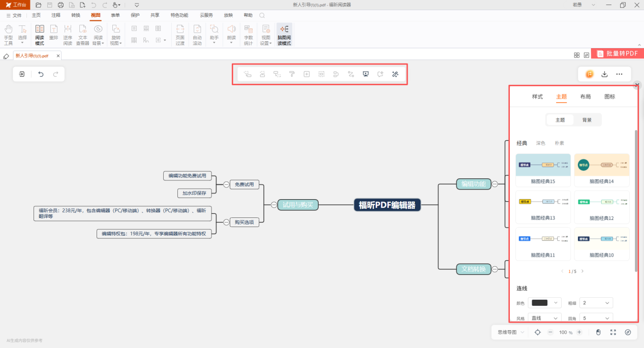
Task: Open the line color swatch picker
Action: point(544,303)
